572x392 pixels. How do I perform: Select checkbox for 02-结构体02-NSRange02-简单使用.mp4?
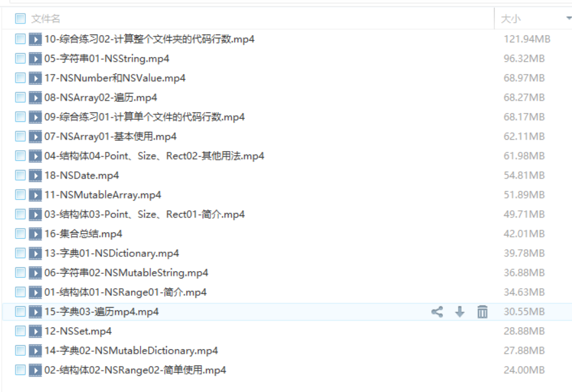coord(20,371)
